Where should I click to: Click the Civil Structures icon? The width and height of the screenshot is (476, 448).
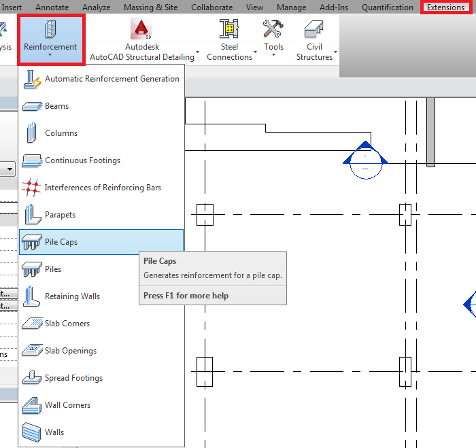click(x=314, y=29)
